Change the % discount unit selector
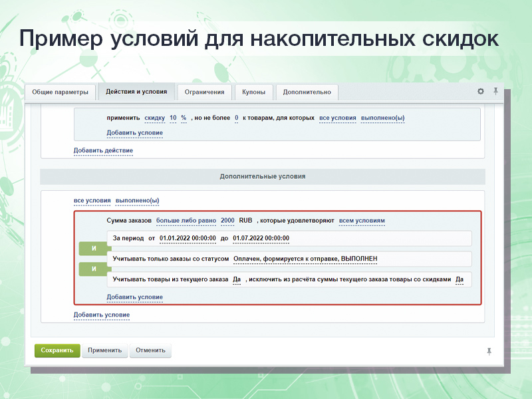This screenshot has height=399, width=532. tap(184, 118)
